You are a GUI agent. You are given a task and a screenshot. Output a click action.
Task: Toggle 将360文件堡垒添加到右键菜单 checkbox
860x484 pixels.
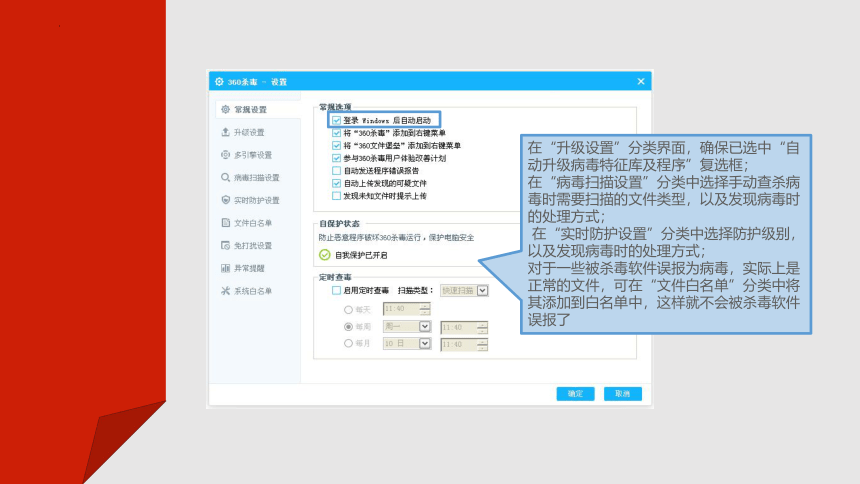coord(337,145)
